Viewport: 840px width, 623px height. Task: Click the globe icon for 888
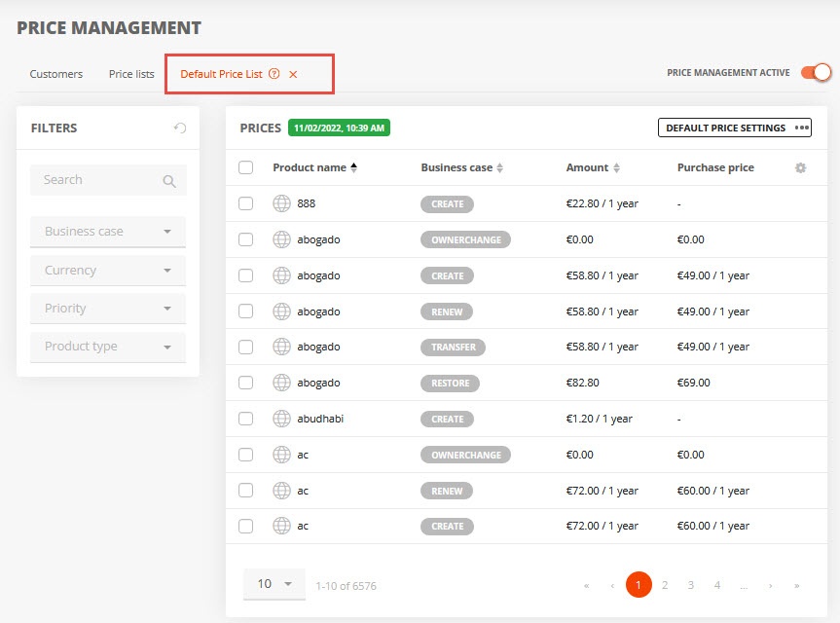[x=281, y=203]
